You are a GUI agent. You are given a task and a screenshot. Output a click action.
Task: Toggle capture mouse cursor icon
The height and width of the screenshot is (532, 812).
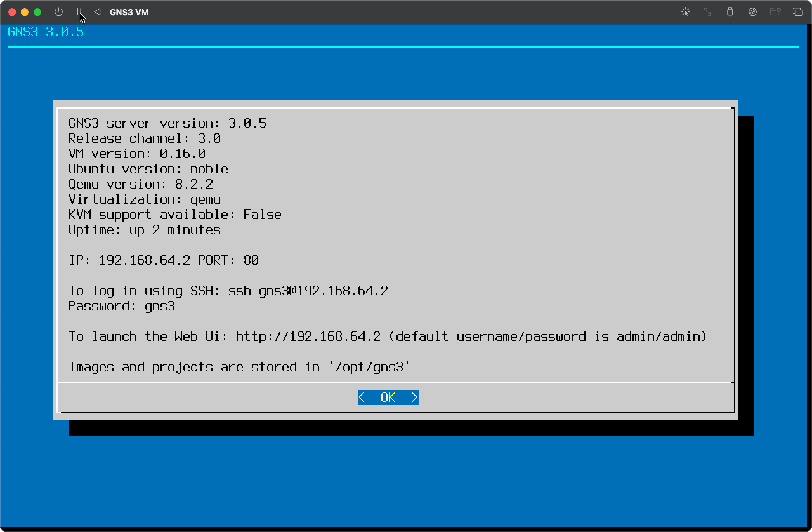coord(685,12)
